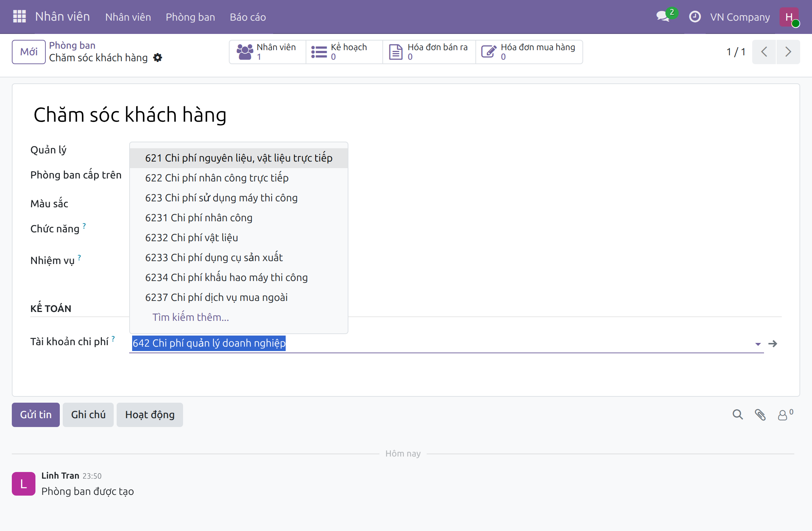Screen dimensions: 812x531
Task: Click the user avatar H
Action: coord(789,17)
